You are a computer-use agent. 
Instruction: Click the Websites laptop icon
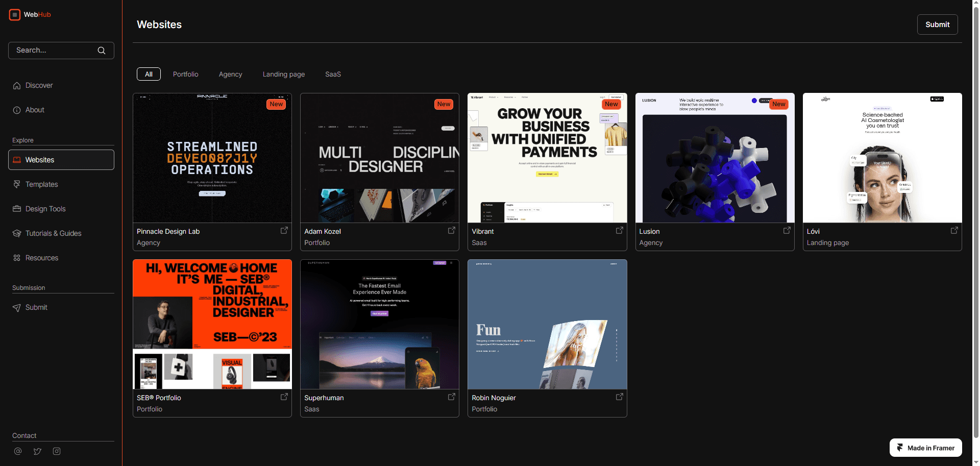point(17,160)
